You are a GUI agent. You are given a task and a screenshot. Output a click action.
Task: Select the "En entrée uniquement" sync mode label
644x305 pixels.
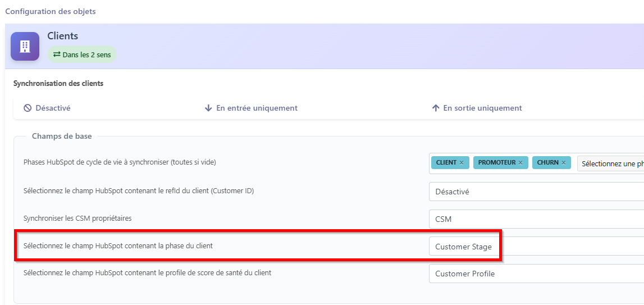pyautogui.click(x=257, y=108)
